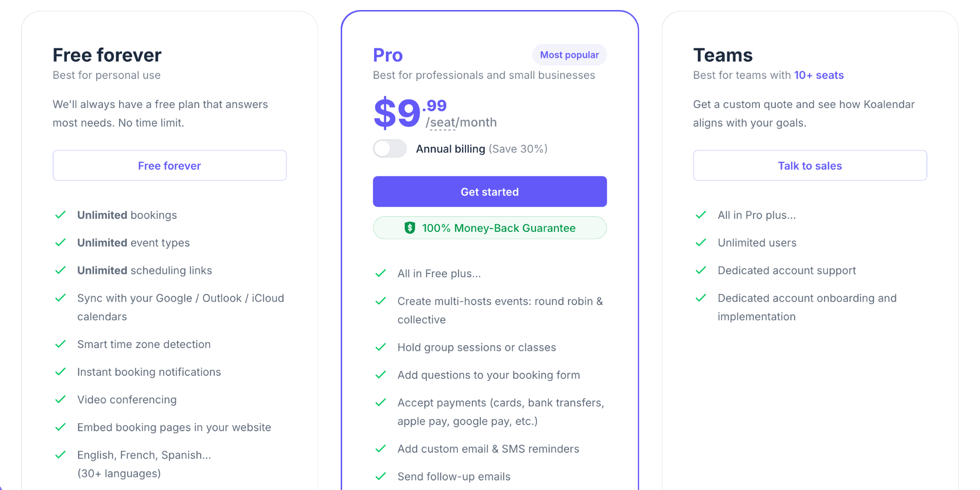Click checkmark beside Unlimited bookings
Viewport: 980px width, 490px height.
pyautogui.click(x=60, y=215)
